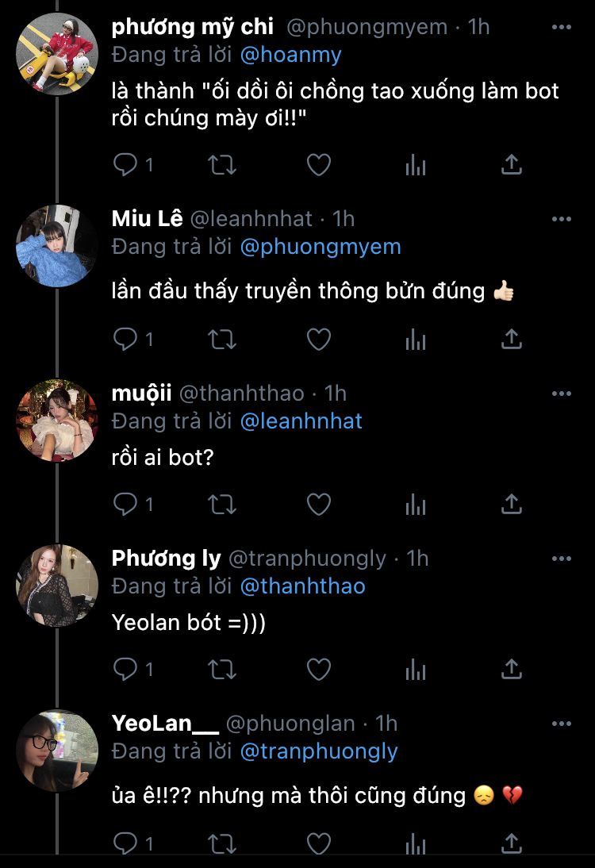This screenshot has width=595, height=868.
Task: Like Miu Lê's tweet
Action: [318, 340]
